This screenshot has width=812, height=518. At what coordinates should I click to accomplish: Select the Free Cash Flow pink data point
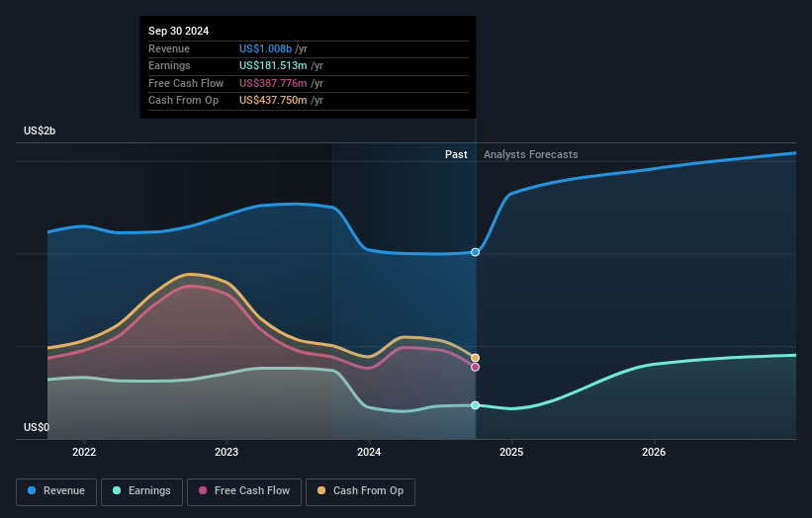[x=476, y=368]
